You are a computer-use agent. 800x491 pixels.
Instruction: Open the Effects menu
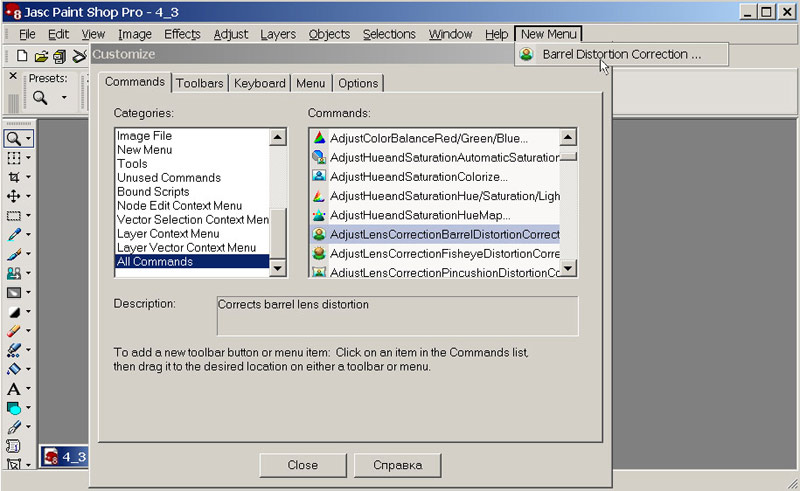coord(182,34)
